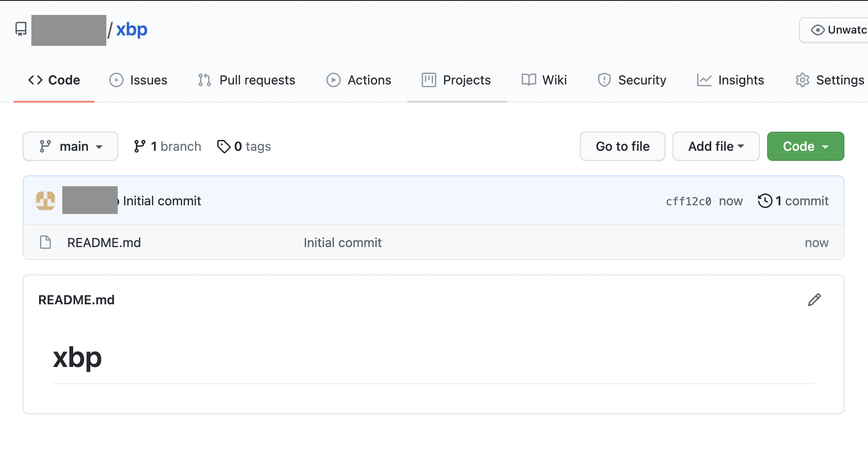
Task: Click the file icon next to README.md
Action: pos(45,242)
